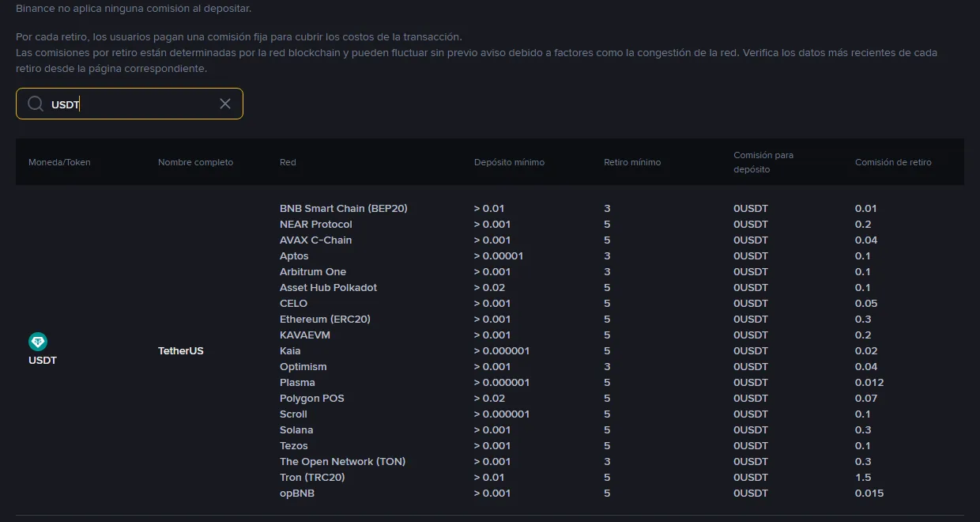Image resolution: width=980 pixels, height=522 pixels.
Task: Click the Depósito mínimo column header
Action: coord(509,162)
